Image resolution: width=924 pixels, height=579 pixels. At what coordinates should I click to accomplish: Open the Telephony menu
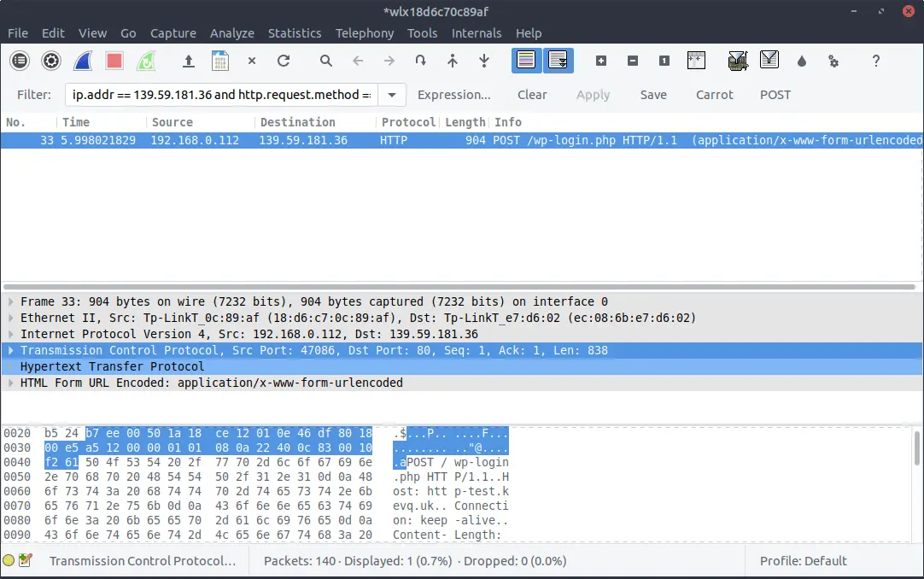365,33
